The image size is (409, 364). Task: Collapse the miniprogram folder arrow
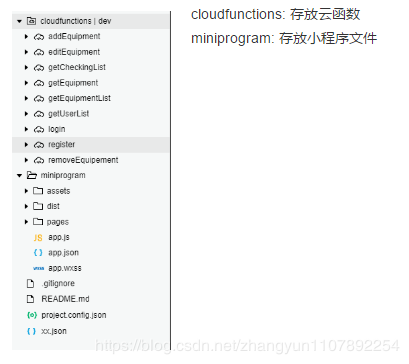[x=19, y=175]
